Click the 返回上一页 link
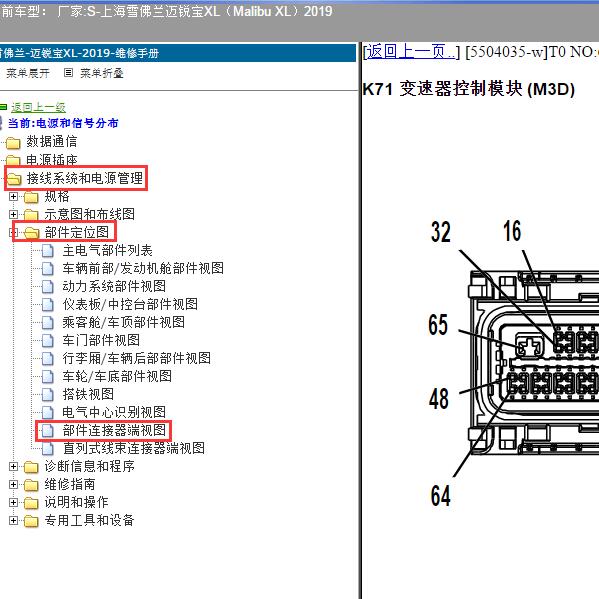Image resolution: width=599 pixels, height=599 pixels. [x=411, y=52]
